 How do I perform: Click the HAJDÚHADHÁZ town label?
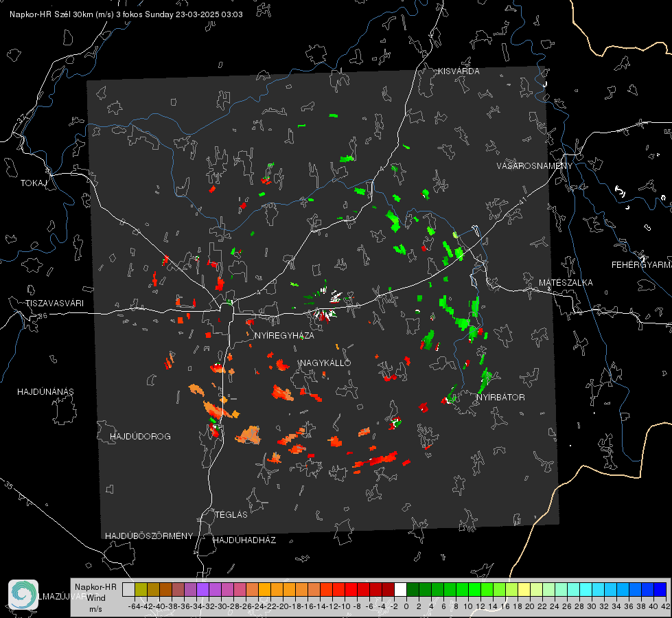coord(244,540)
